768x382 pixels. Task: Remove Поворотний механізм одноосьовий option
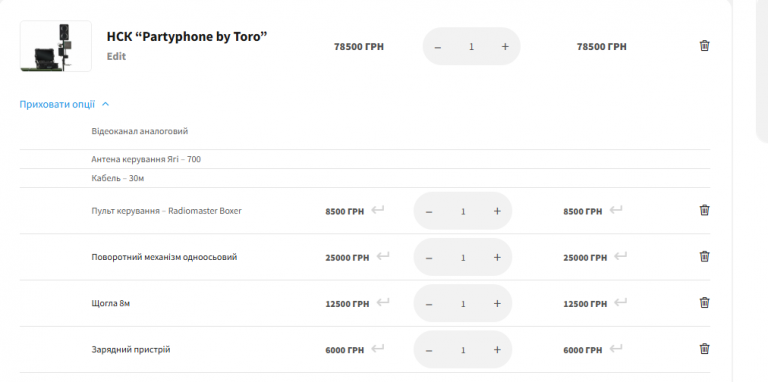tap(704, 257)
